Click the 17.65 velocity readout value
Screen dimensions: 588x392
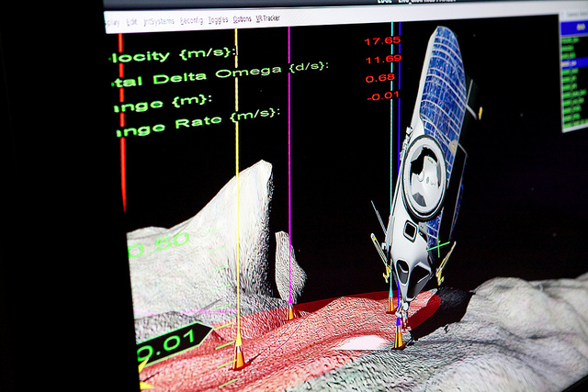tap(381, 42)
